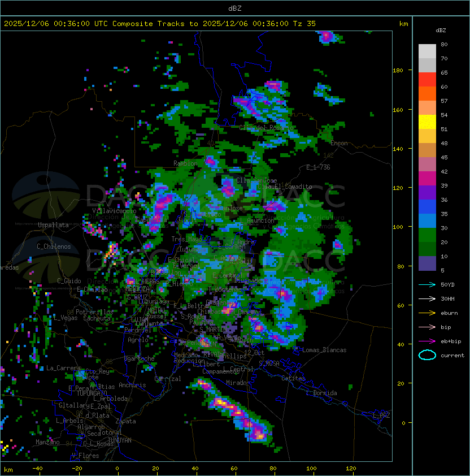Click the 'E_1-736' map label
The width and height of the screenshot is (470, 476).
click(x=318, y=167)
